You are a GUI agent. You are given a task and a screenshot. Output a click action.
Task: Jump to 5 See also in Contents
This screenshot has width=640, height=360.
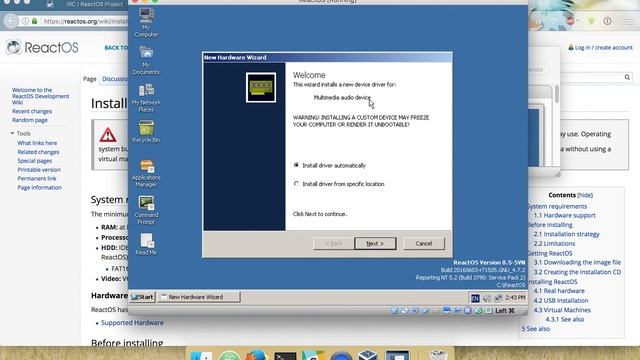pyautogui.click(x=536, y=329)
